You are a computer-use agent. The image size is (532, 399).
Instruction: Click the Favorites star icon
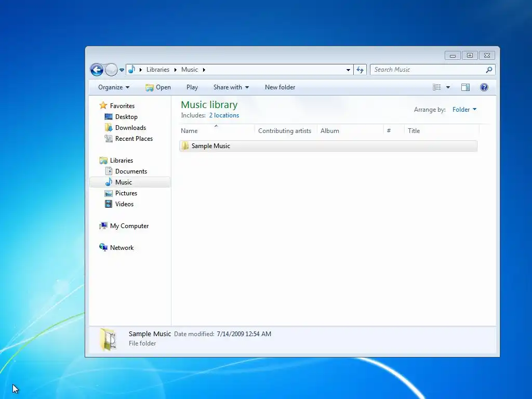click(x=103, y=105)
